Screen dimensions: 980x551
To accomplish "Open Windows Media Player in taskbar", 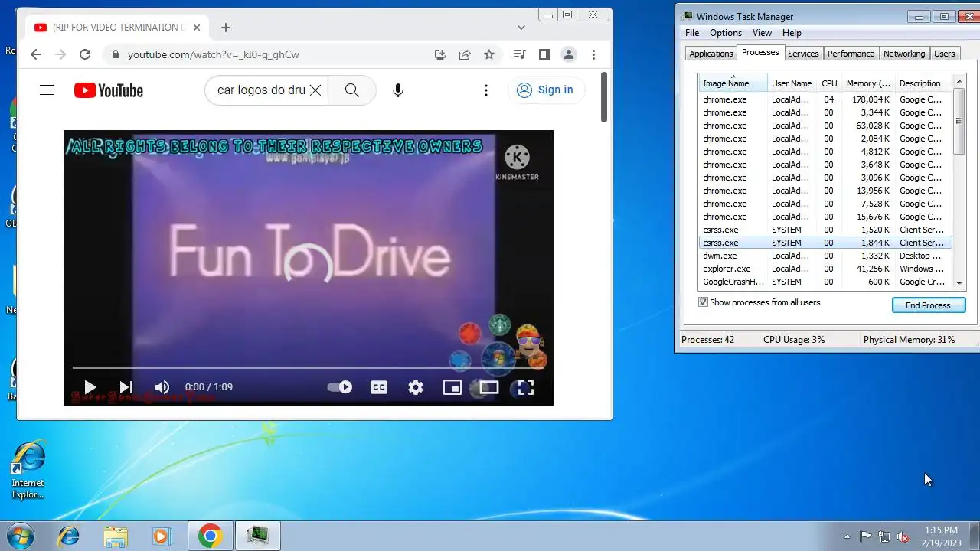I will [162, 536].
